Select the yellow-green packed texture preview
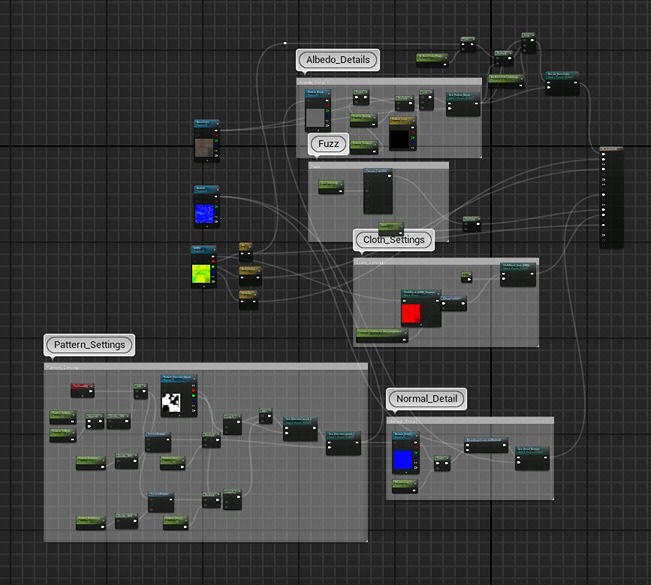The width and height of the screenshot is (651, 585). 201,274
